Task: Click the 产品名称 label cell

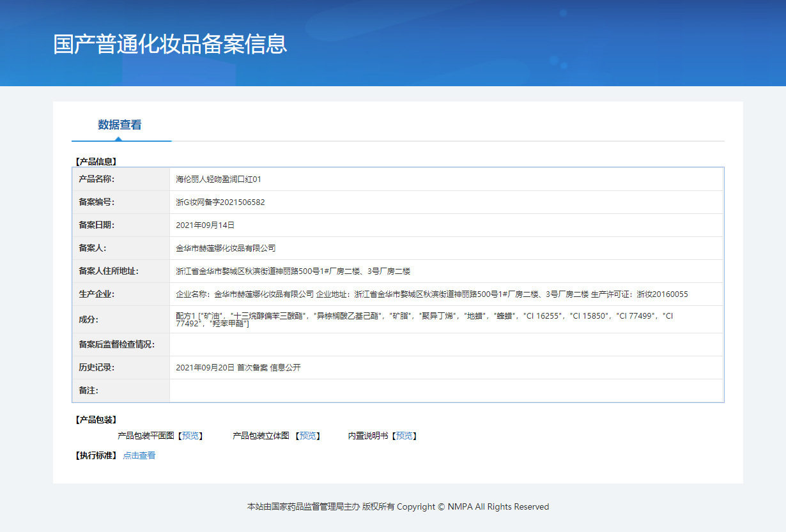Action: [x=121, y=179]
